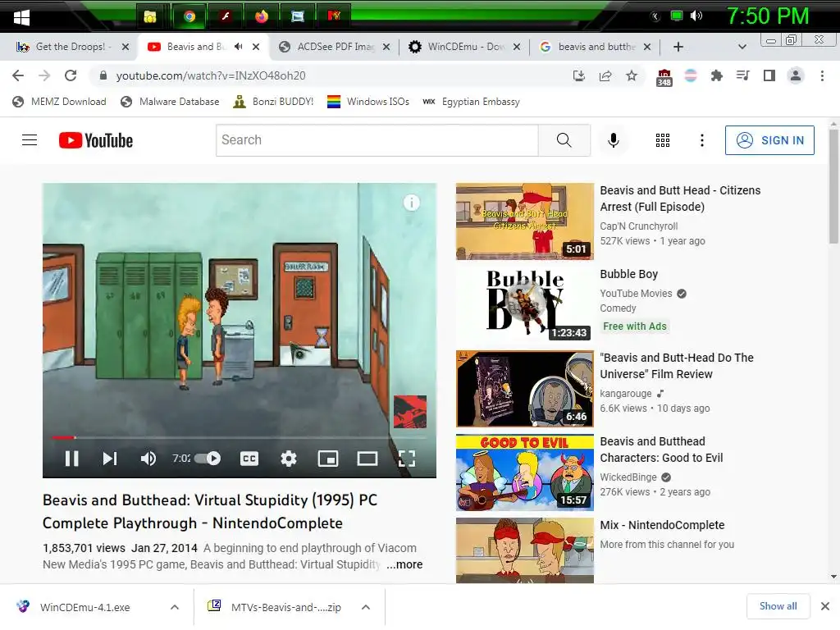Open video info card icon
The height and width of the screenshot is (630, 840).
(x=412, y=203)
